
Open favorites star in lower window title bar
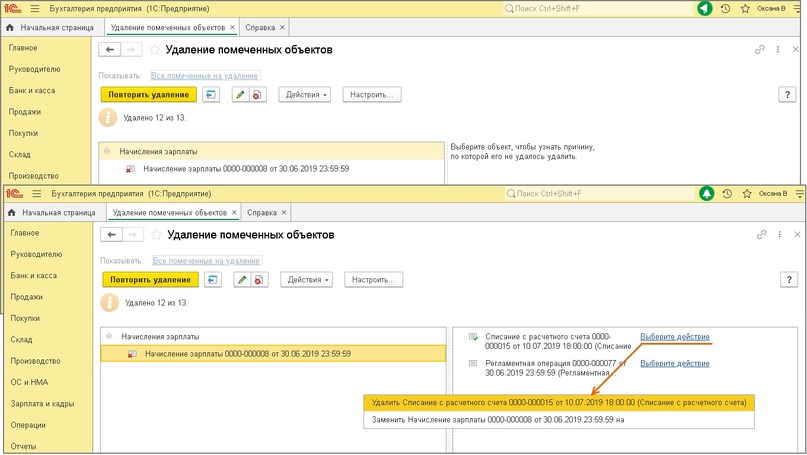pos(747,194)
